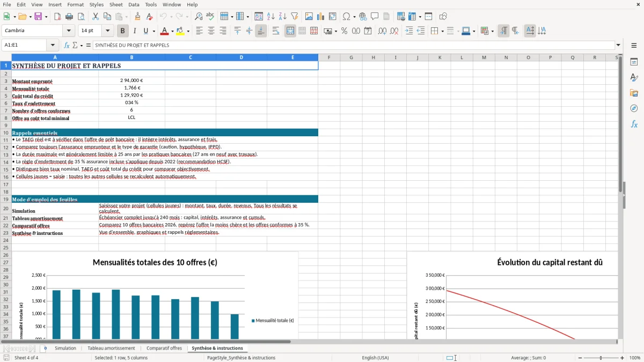Sort descending Z to A
This screenshot has height=362, width=644.
(282, 17)
